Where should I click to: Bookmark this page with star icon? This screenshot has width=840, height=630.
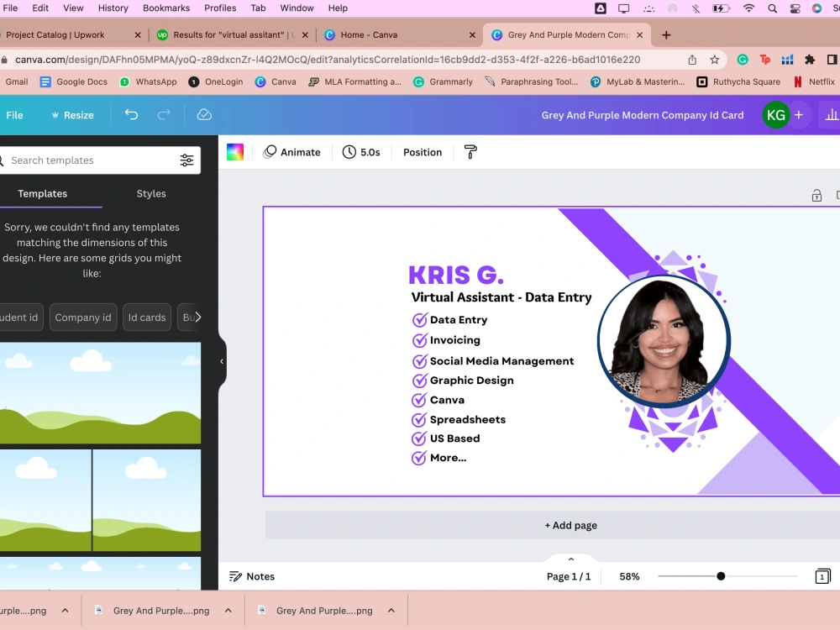pos(715,60)
